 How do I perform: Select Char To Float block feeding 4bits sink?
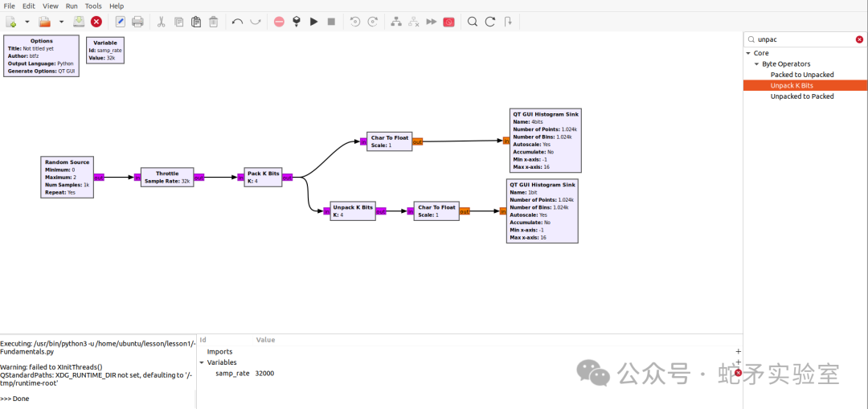click(x=389, y=141)
